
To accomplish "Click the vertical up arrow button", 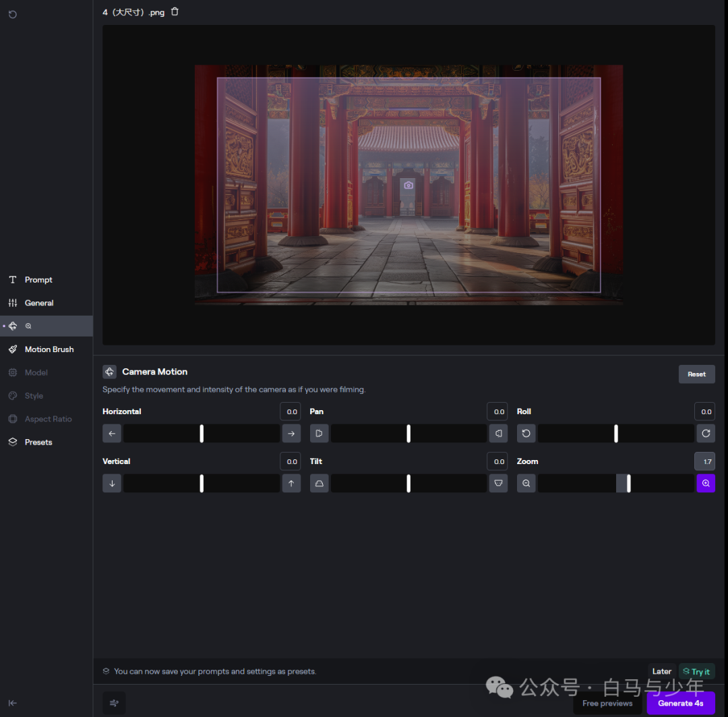I will click(291, 483).
